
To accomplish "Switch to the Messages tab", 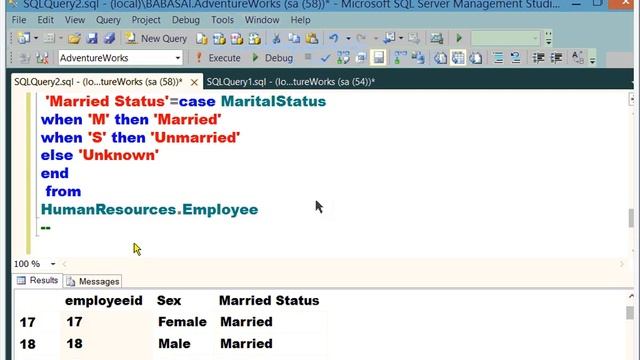I will coord(93,281).
